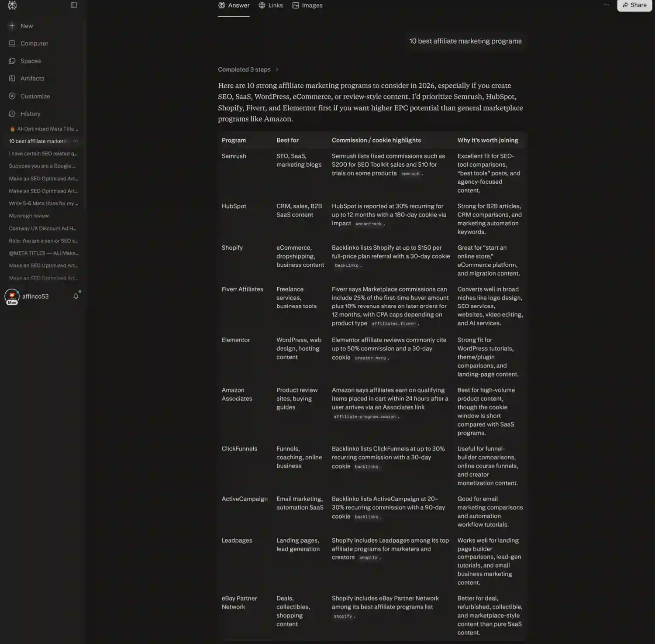
Task: Open 'Role: You are a senior SEO' thread
Action: coord(43,241)
